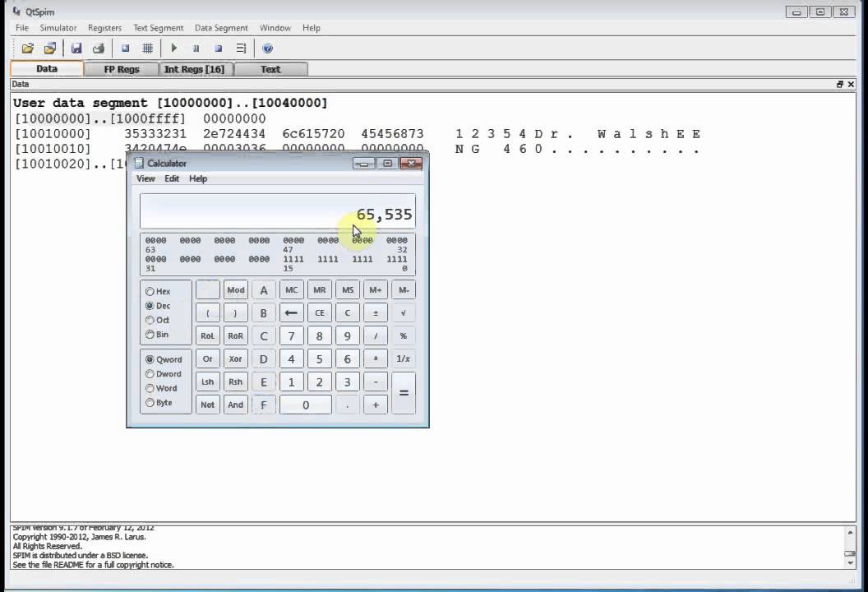The width and height of the screenshot is (868, 592).
Task: Open the Window menu in QtSpim
Action: click(x=275, y=28)
